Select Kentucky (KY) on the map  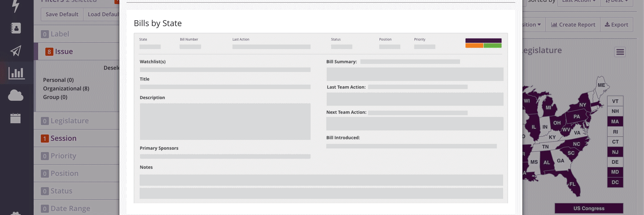[552, 137]
